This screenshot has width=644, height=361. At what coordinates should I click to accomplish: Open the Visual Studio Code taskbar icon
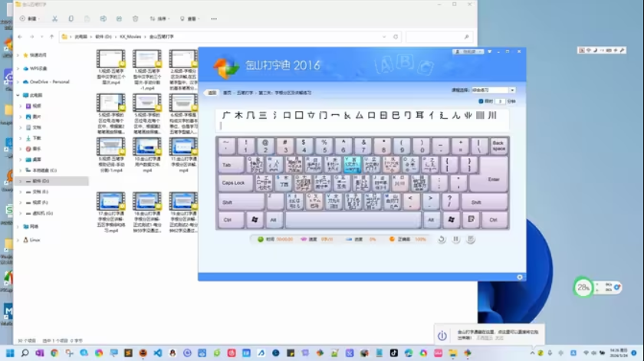[158, 353]
